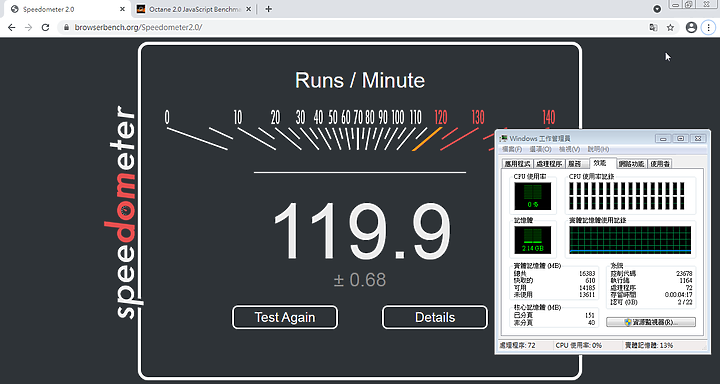Screen dimensions: 720x384
Task: Open benchmark Details
Action: 435,317
